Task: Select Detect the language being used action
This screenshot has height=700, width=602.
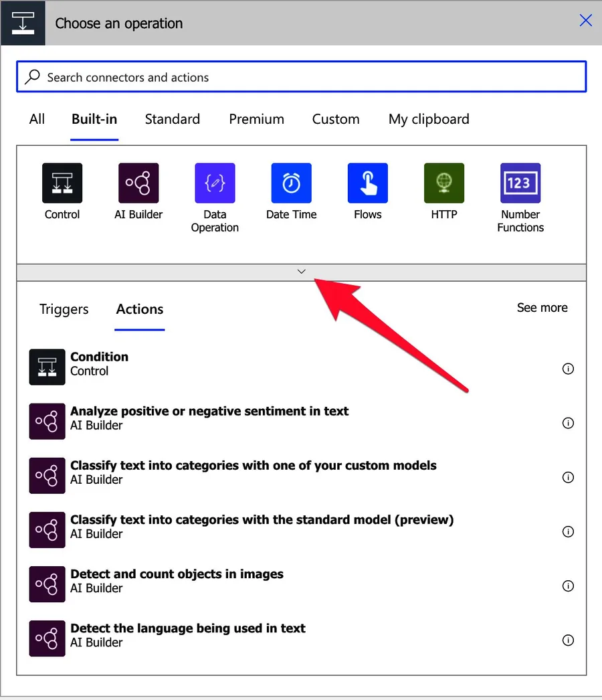Action: [187, 635]
